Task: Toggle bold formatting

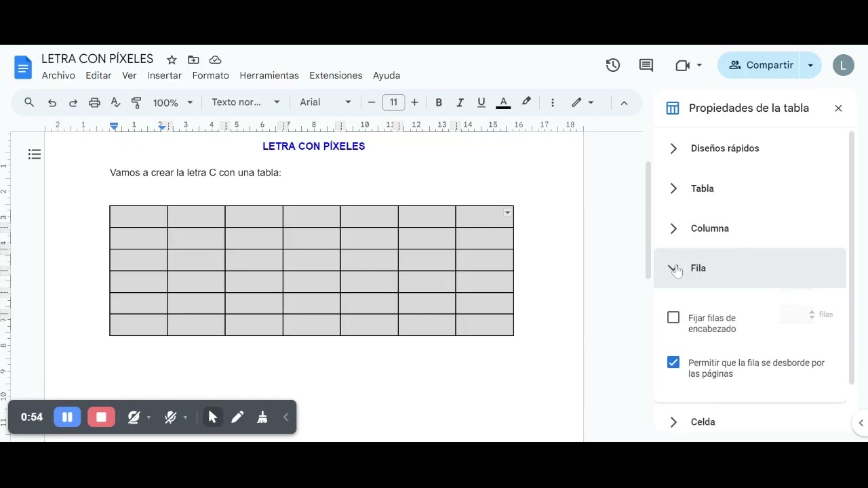Action: 439,102
